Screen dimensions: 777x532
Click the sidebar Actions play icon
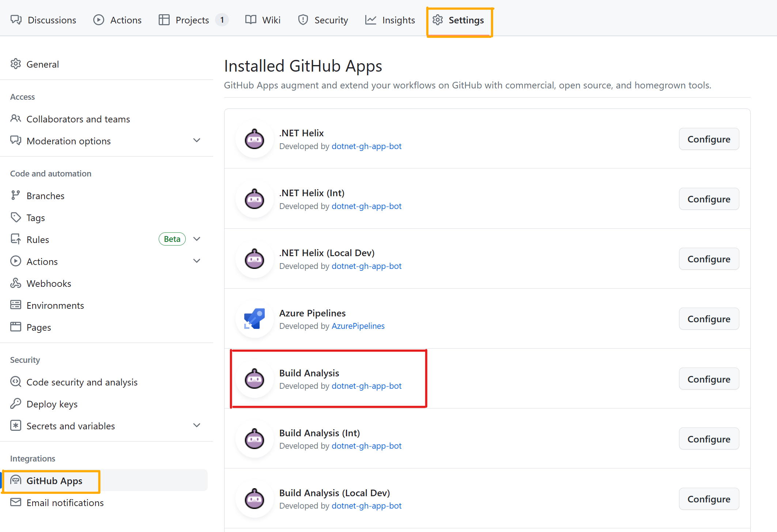[x=16, y=261]
